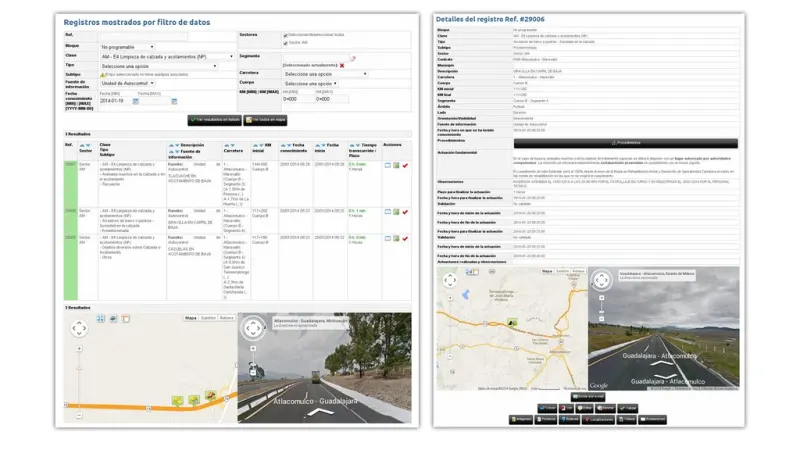Sort the Carretera column ascending
Screen dimensions: 800x450
[227, 145]
